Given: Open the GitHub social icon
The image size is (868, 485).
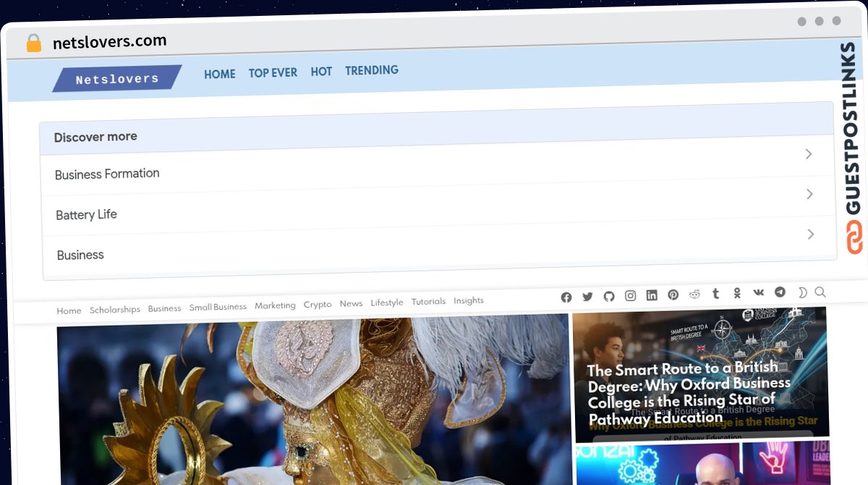Looking at the screenshot, I should 609,296.
